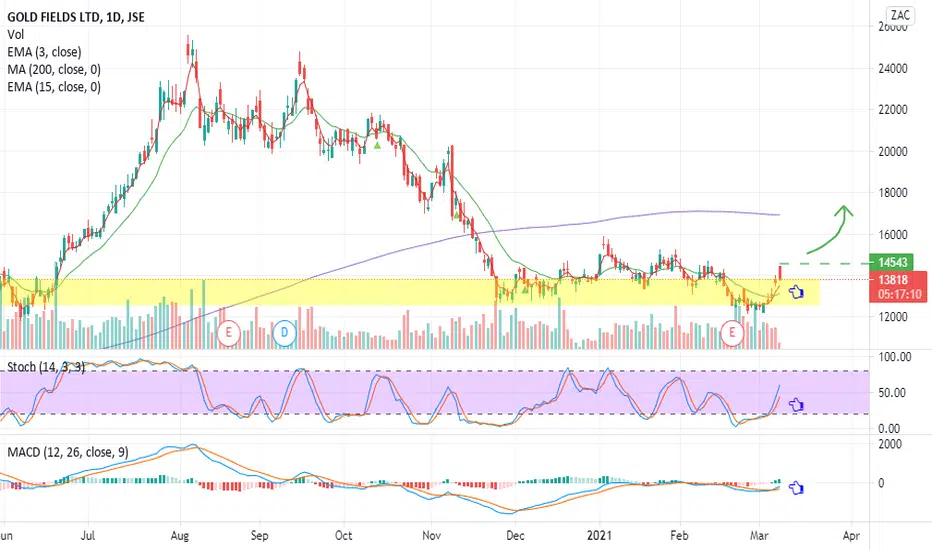
Task: Click the Jul label on the time axis
Action: pyautogui.click(x=87, y=535)
